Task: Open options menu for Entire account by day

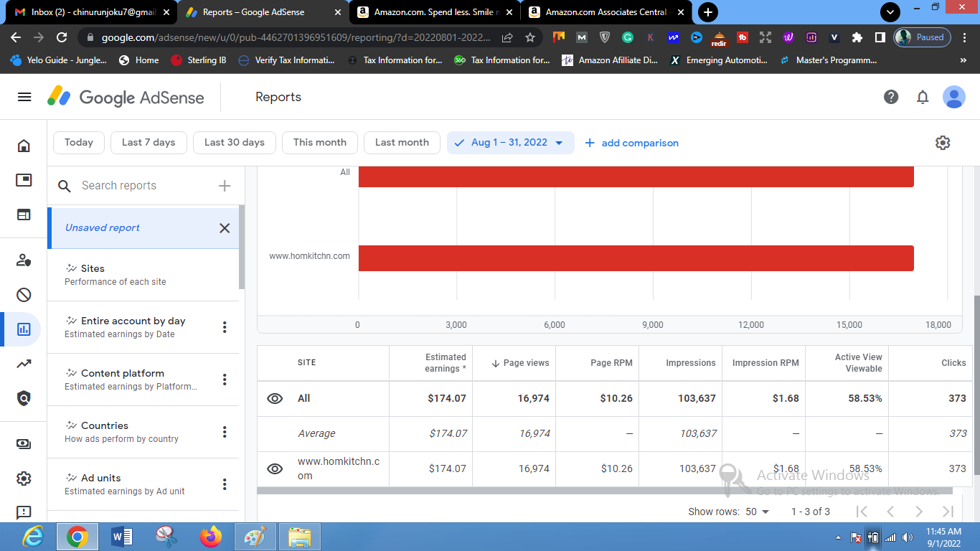Action: pyautogui.click(x=225, y=327)
